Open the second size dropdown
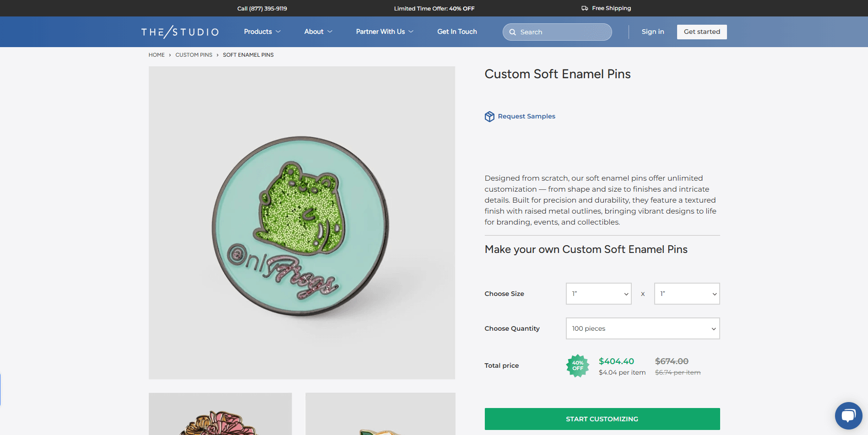 tap(687, 294)
